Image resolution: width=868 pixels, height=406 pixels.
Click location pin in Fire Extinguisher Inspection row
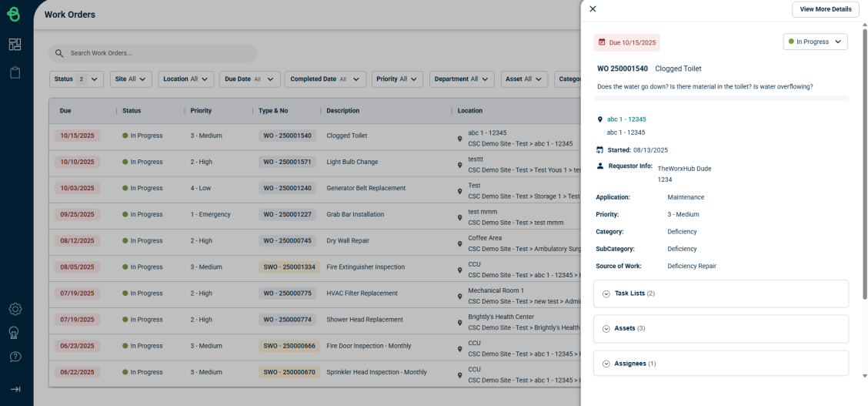pos(459,270)
